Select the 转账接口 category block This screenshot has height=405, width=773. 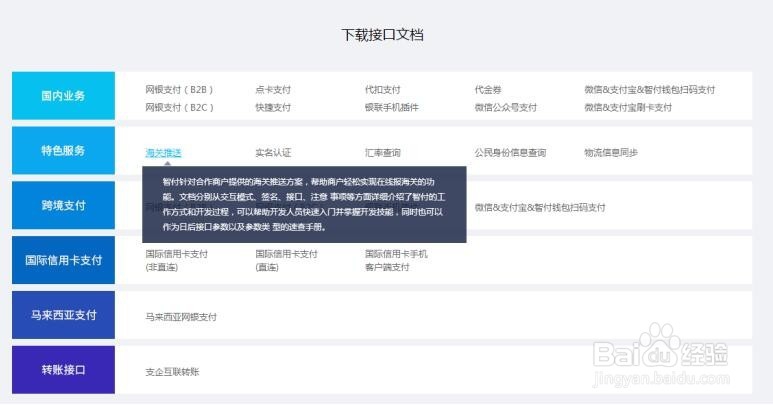coord(63,370)
